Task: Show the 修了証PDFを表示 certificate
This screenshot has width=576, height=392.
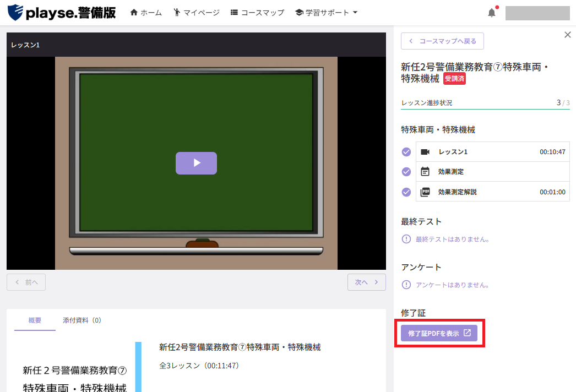Action: click(x=439, y=333)
